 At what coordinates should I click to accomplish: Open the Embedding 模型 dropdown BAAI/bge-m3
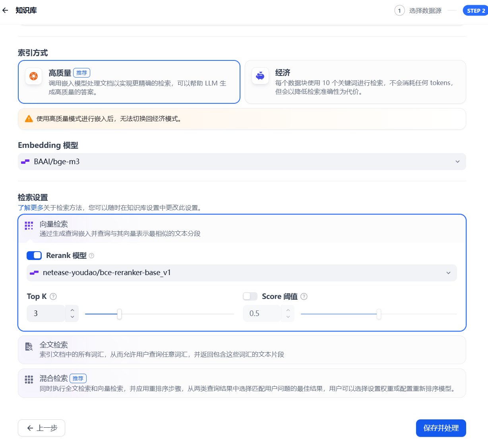pyautogui.click(x=242, y=162)
